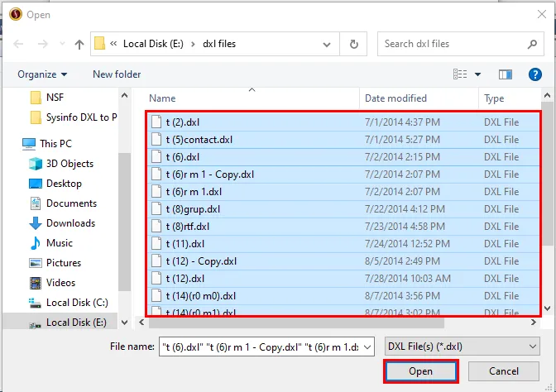Screen dimensions: 556x392
Task: Refresh the dxl files folder
Action: (354, 44)
